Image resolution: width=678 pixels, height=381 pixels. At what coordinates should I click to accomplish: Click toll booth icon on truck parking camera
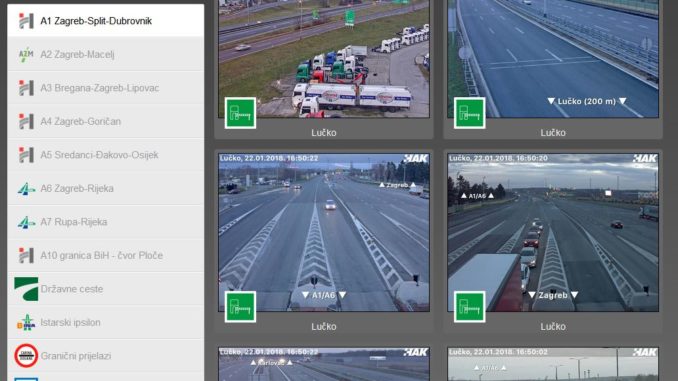pos(240,113)
